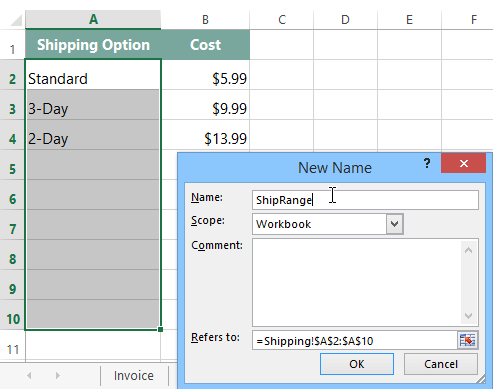493x389 pixels.
Task: Select row 8 header
Action: coord(12,255)
